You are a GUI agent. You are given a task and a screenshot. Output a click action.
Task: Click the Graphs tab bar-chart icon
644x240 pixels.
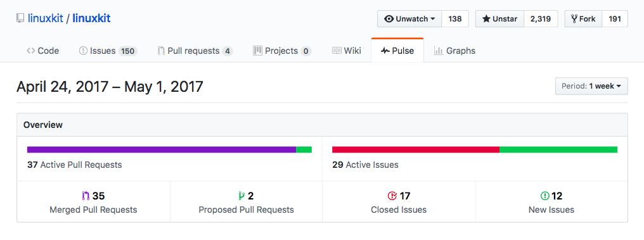(439, 51)
